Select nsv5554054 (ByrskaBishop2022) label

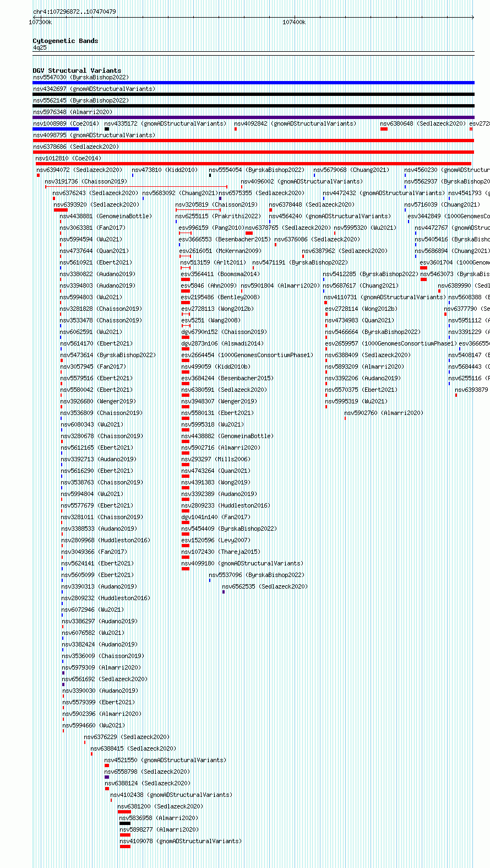257,170
